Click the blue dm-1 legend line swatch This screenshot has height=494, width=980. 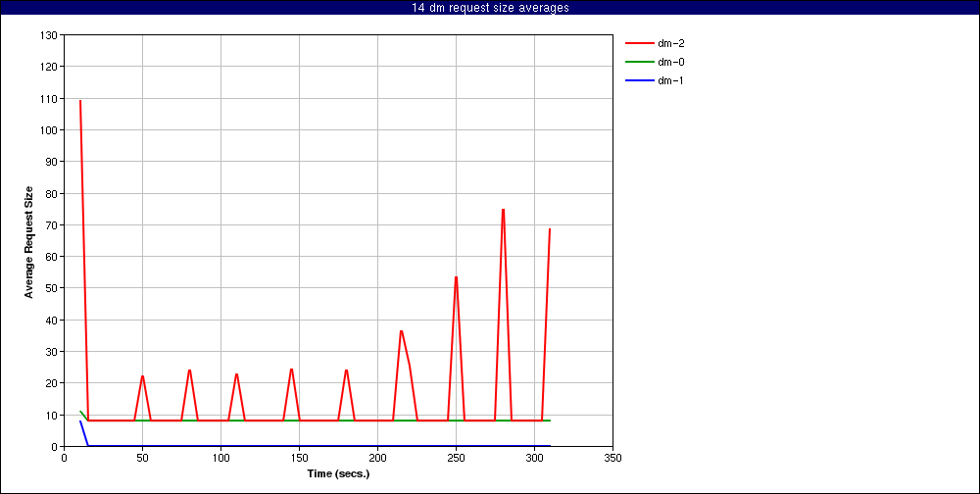click(639, 80)
